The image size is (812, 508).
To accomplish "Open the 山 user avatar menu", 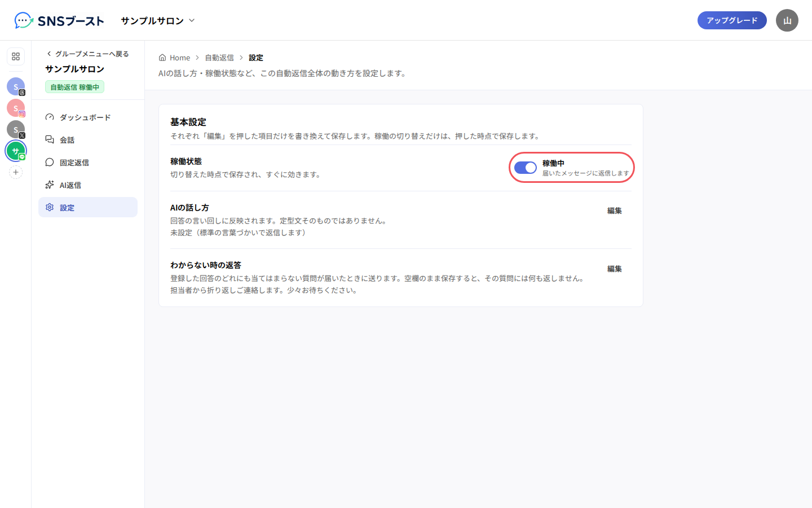I will tap(787, 20).
